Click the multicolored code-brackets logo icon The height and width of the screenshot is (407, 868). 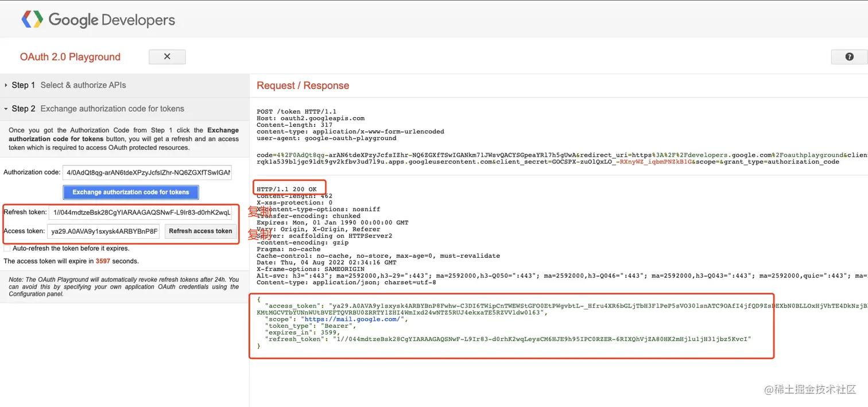pyautogui.click(x=32, y=19)
